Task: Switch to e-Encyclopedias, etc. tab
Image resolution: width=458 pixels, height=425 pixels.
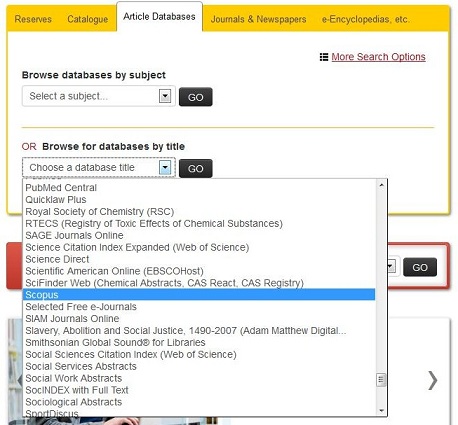Action: tap(366, 19)
